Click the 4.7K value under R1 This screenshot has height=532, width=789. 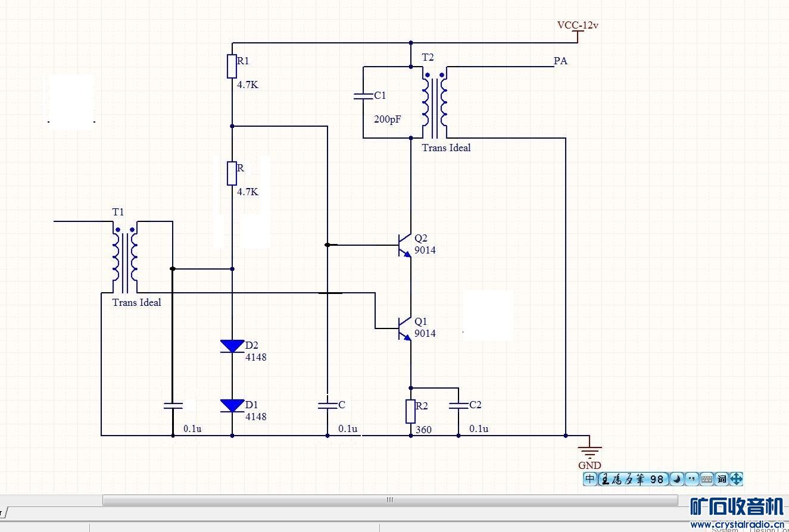(x=248, y=85)
